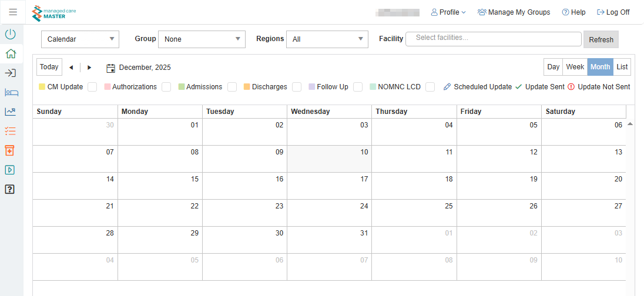Click the yellow CM Update swatch

pyautogui.click(x=42, y=87)
